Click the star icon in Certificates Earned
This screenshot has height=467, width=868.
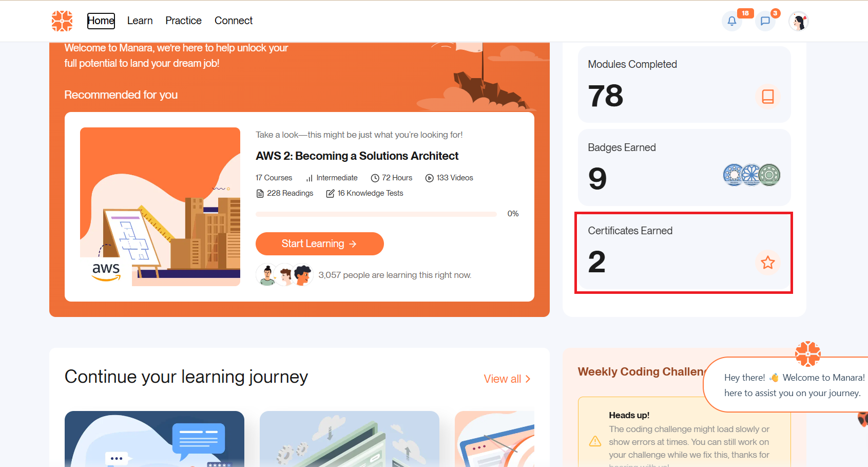767,263
